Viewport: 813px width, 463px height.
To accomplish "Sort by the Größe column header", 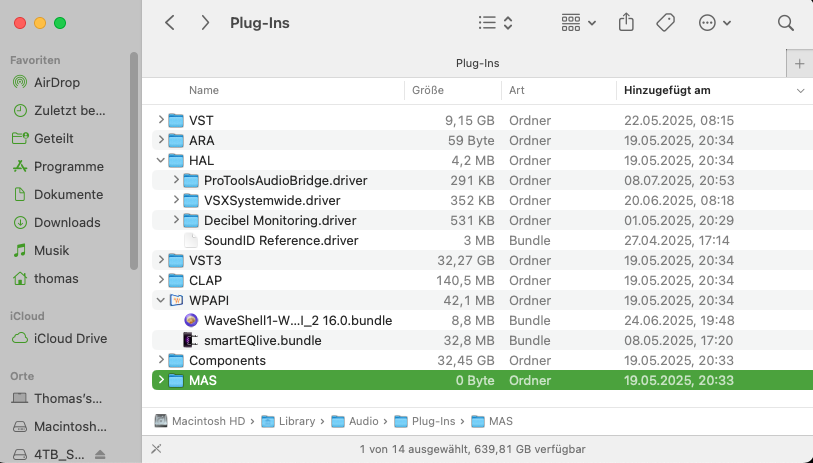I will pyautogui.click(x=428, y=90).
